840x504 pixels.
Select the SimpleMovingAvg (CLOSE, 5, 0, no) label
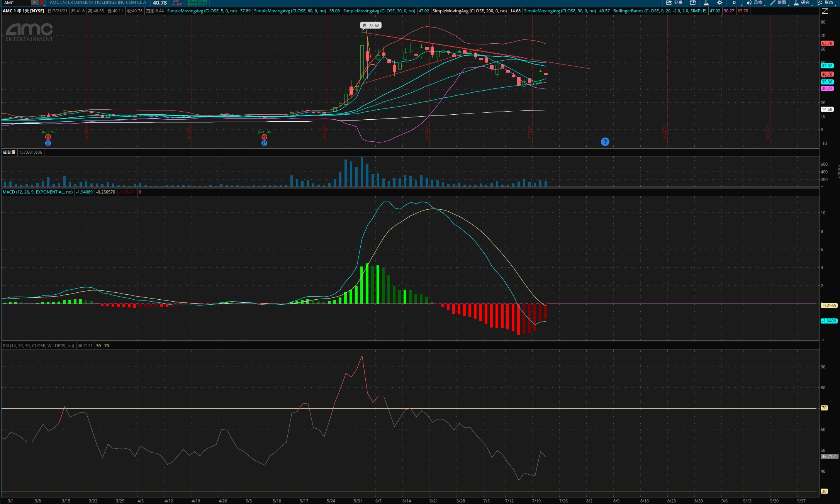point(202,11)
